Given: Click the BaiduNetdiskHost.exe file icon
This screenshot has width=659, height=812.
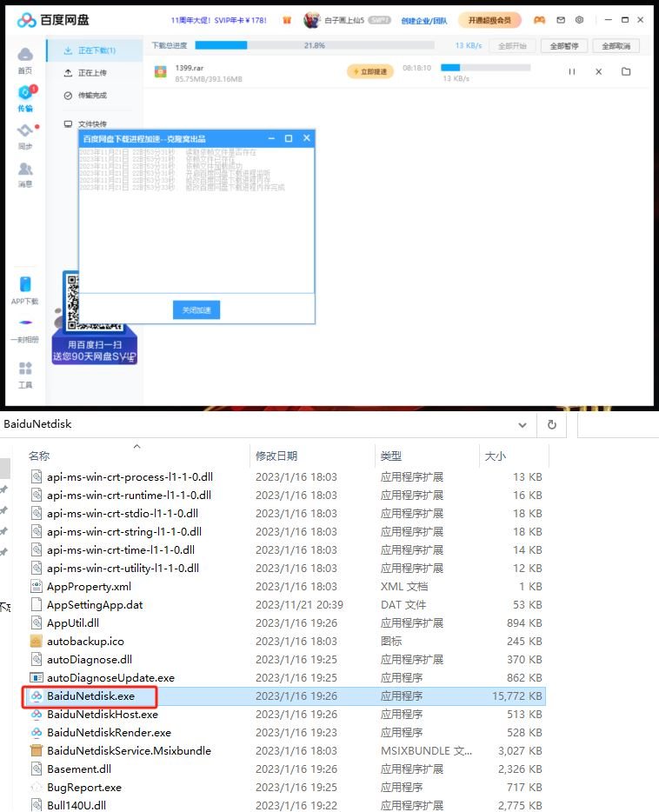Looking at the screenshot, I should 37,714.
